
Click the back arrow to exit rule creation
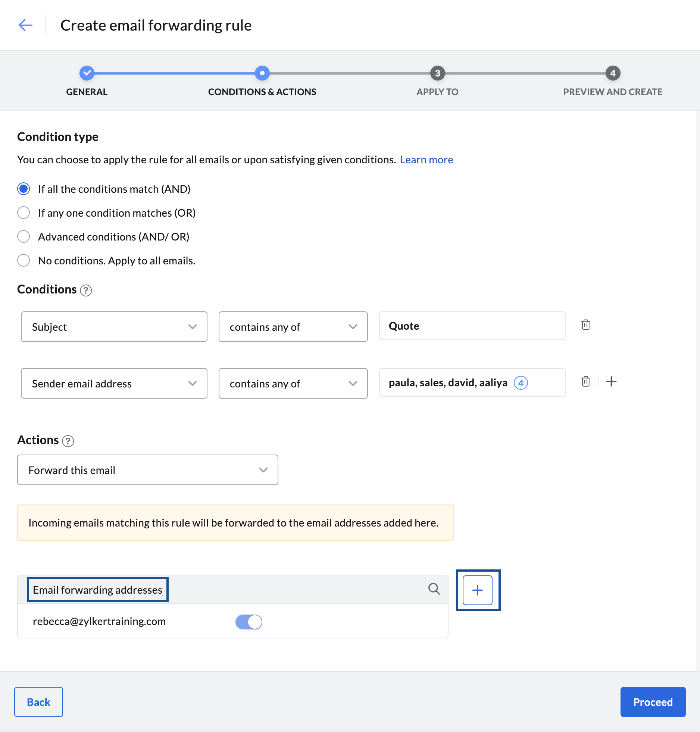point(25,25)
